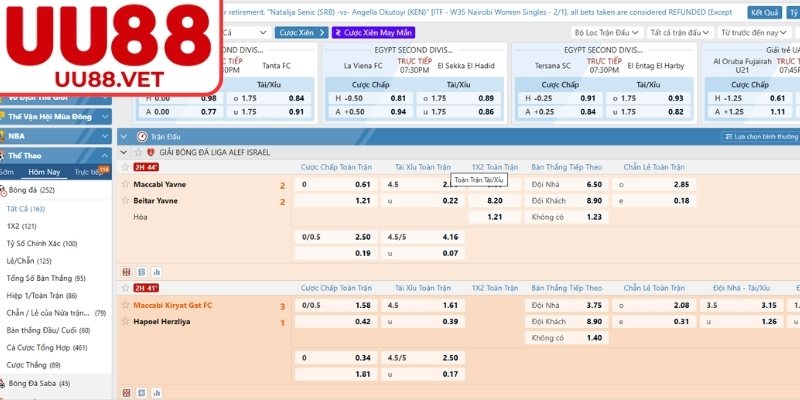800x400 pixels.
Task: Open the Lựa chọn bình thường dropdown
Action: point(761,137)
